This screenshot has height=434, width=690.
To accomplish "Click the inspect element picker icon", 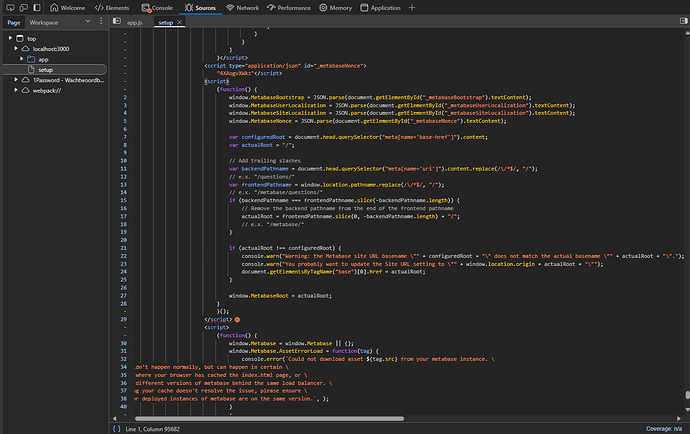I will tap(10, 7).
